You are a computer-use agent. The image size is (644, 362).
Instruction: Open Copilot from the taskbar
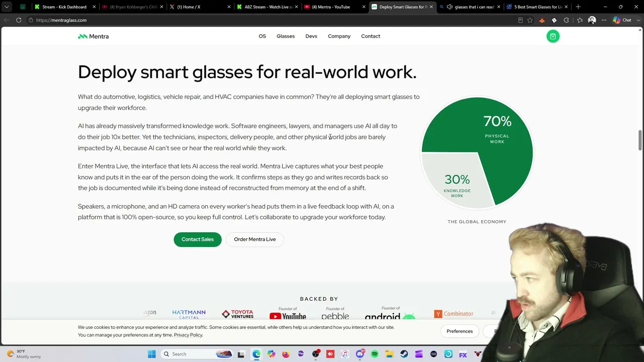pos(271,354)
